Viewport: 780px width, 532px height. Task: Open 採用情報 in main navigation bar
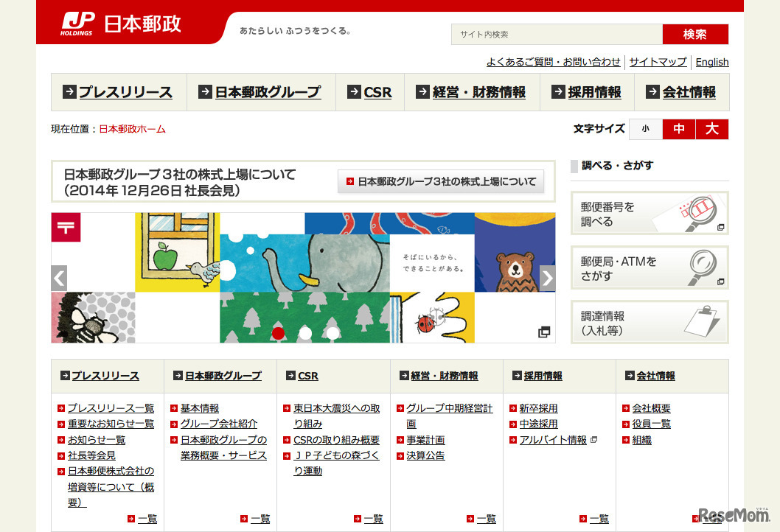click(586, 92)
